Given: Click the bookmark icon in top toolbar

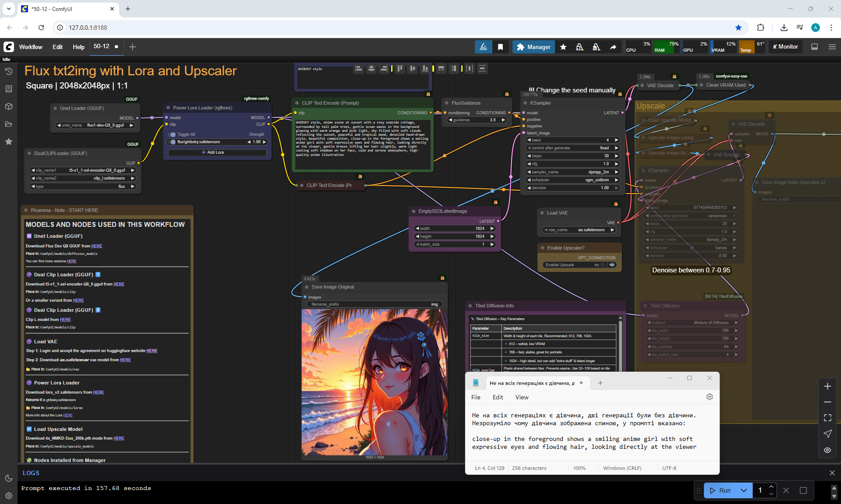Looking at the screenshot, I should 500,47.
